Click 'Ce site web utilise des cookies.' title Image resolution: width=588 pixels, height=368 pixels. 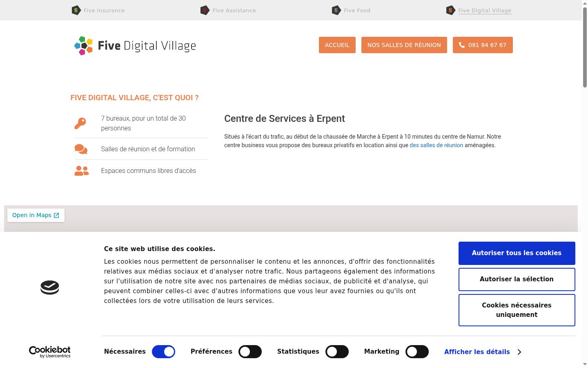(x=160, y=249)
